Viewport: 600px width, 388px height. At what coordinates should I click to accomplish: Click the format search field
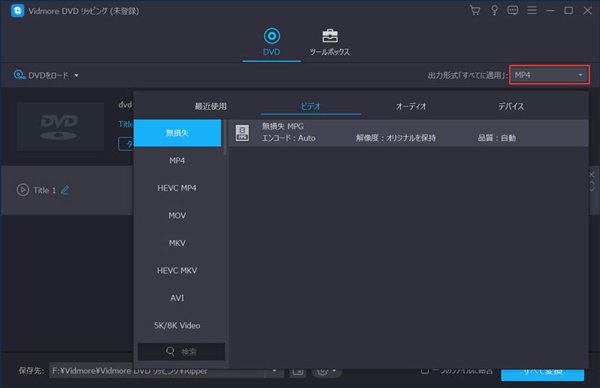tap(181, 351)
